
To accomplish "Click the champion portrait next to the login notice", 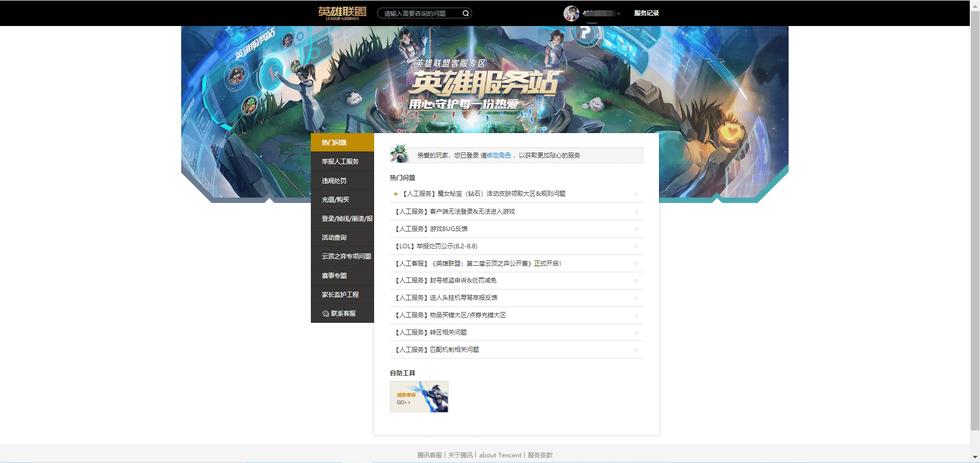I will (x=400, y=155).
